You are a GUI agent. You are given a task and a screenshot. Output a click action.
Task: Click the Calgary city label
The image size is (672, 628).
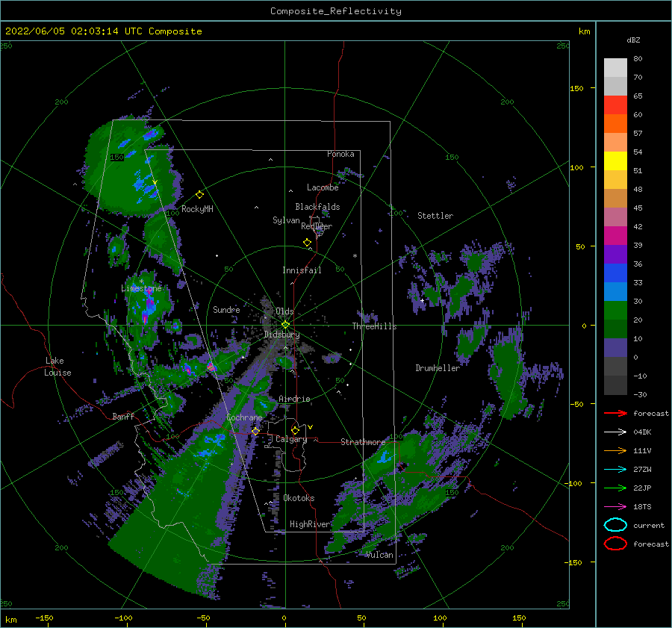[x=291, y=439]
